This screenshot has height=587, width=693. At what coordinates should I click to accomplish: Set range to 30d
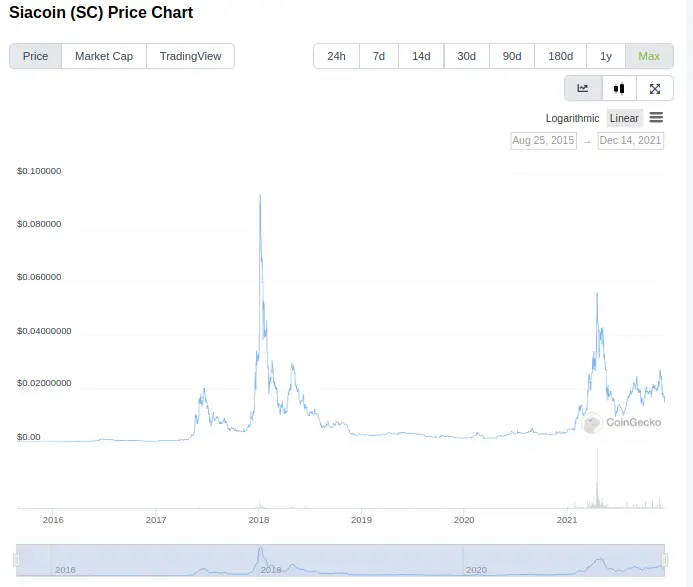[466, 56]
